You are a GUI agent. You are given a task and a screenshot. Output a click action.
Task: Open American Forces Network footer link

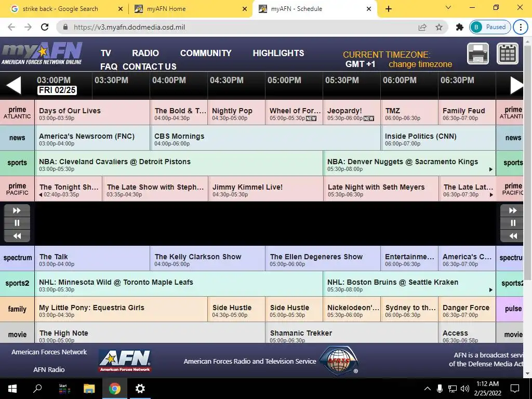[x=49, y=352]
